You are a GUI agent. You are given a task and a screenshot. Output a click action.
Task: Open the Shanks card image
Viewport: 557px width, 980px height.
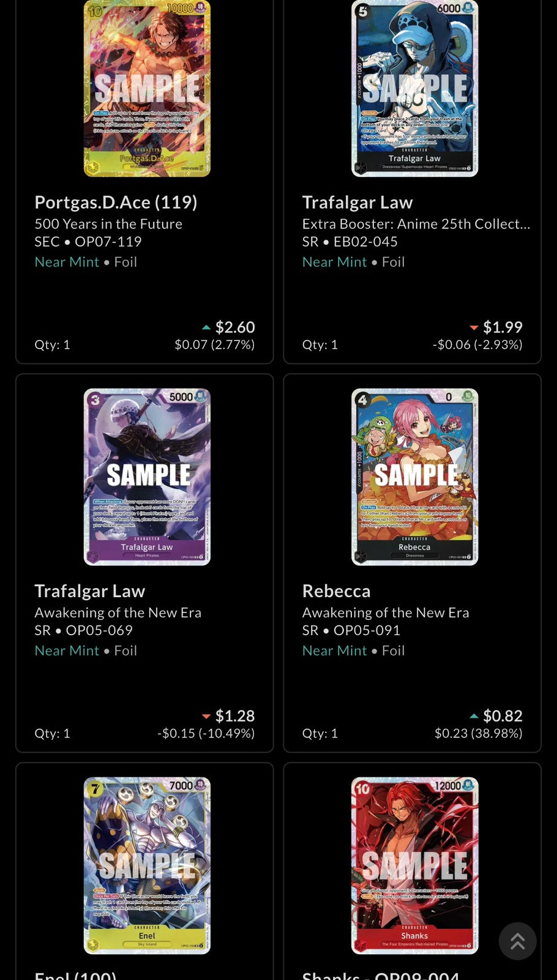pyautogui.click(x=414, y=865)
